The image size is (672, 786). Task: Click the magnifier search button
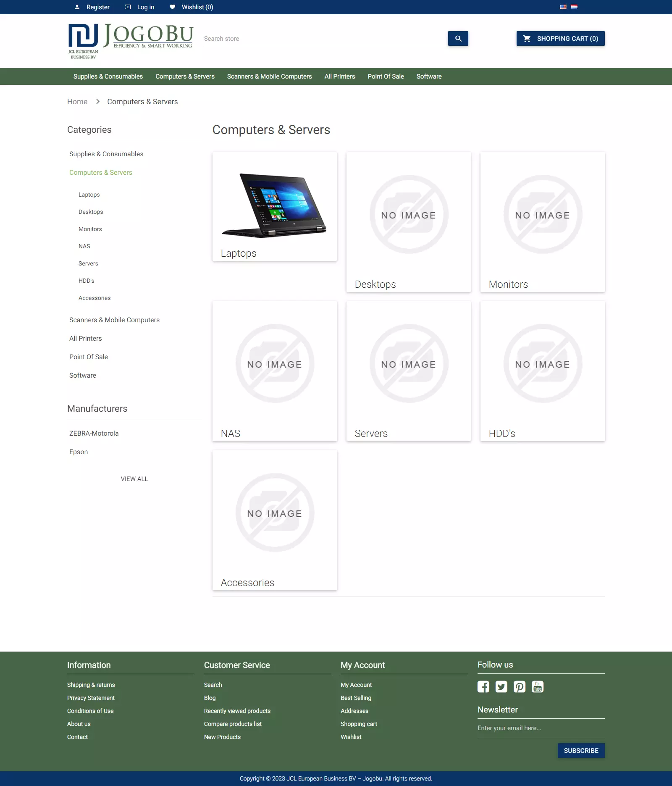pos(458,39)
